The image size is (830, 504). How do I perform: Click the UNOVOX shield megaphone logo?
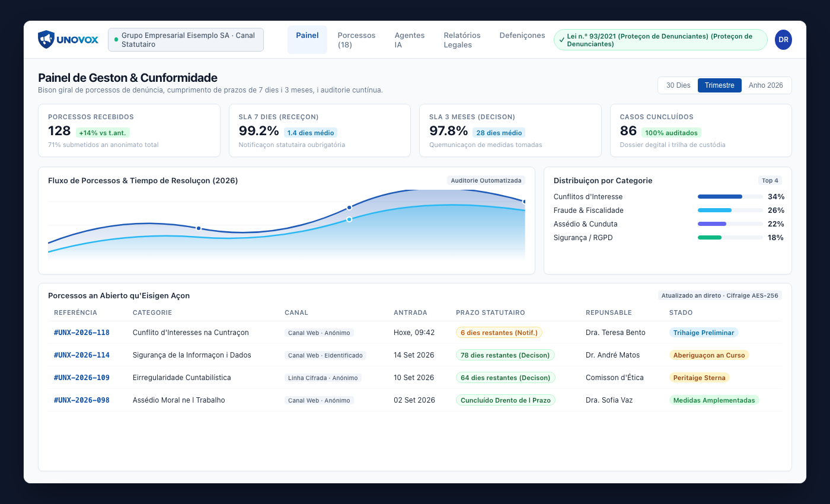coord(46,40)
